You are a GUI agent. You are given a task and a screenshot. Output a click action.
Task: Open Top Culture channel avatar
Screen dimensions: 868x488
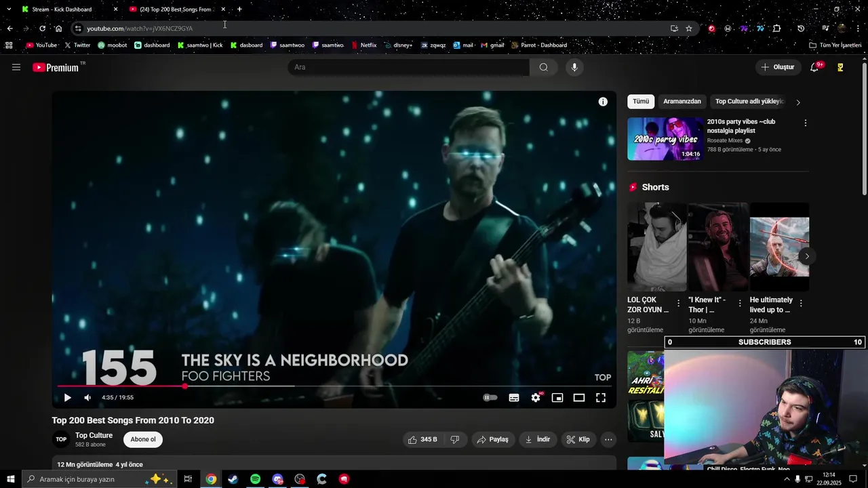(x=61, y=439)
